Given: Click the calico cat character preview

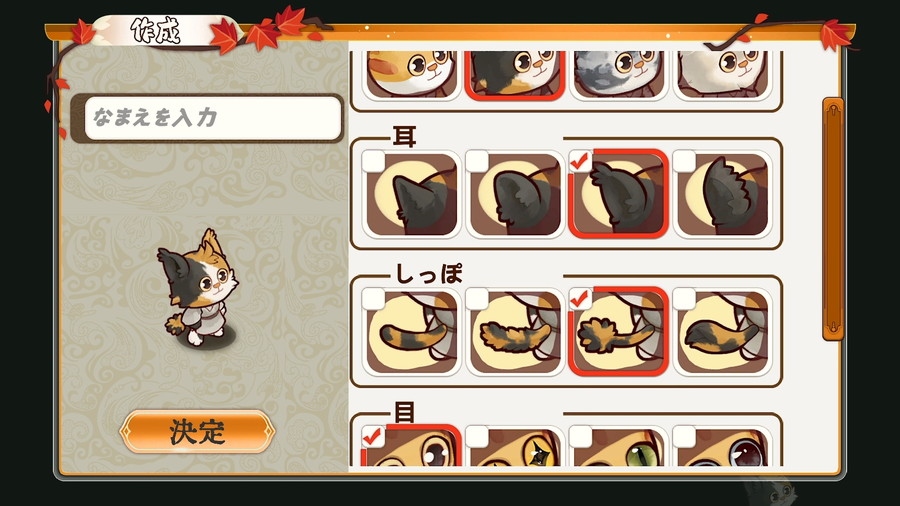Looking at the screenshot, I should click(x=199, y=289).
